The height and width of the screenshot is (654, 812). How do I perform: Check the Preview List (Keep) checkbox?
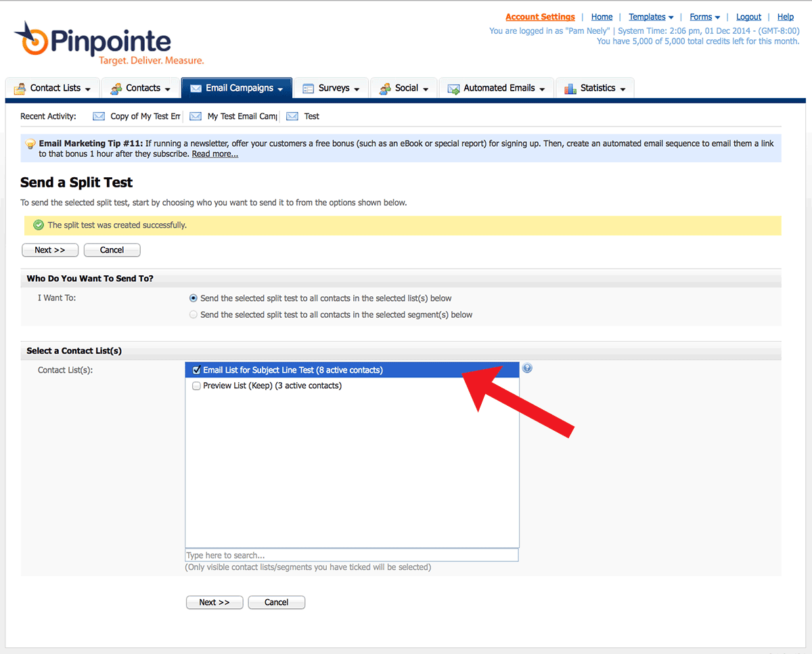[x=197, y=386]
